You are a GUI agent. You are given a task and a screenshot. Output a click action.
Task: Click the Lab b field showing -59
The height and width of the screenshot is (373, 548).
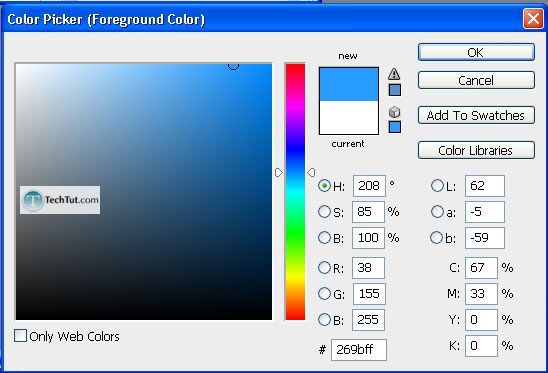click(x=485, y=238)
